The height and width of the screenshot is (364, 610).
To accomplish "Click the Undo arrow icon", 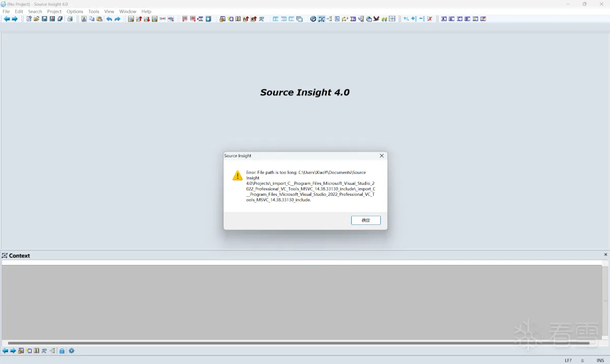I will coord(109,19).
